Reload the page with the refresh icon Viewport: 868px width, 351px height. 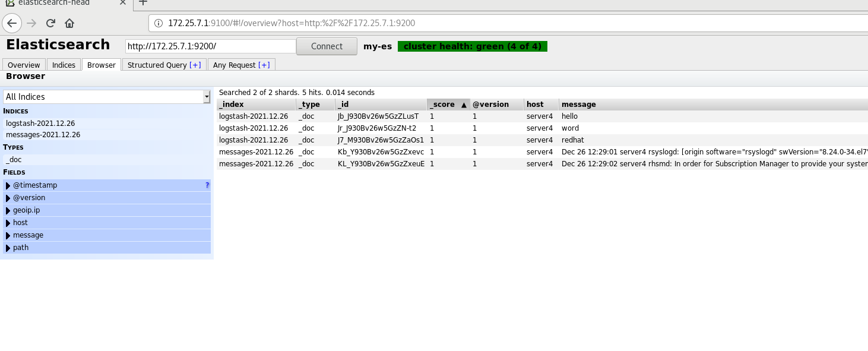pyautogui.click(x=50, y=23)
